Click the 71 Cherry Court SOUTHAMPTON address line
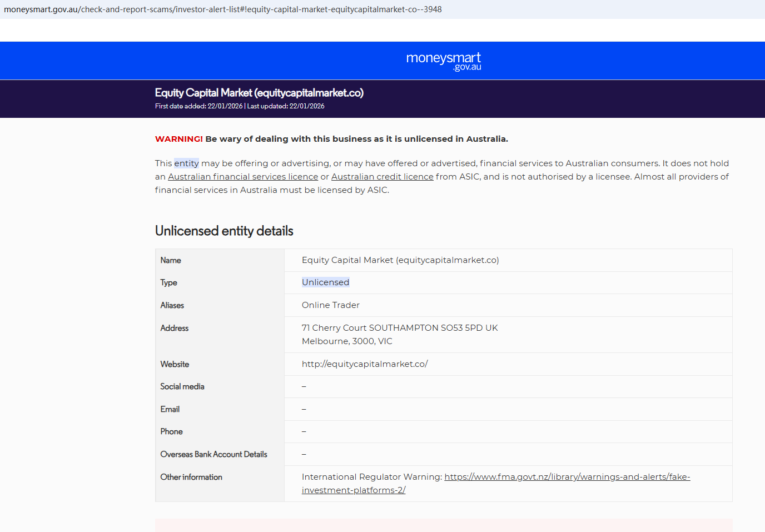Image resolution: width=765 pixels, height=532 pixels. pyautogui.click(x=400, y=328)
